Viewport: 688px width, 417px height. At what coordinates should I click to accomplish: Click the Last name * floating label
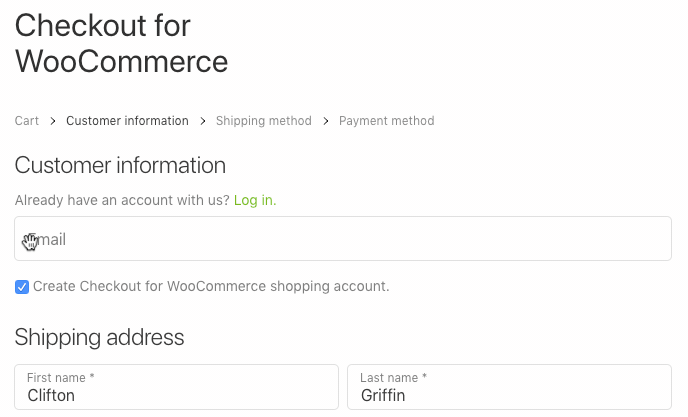tap(394, 377)
